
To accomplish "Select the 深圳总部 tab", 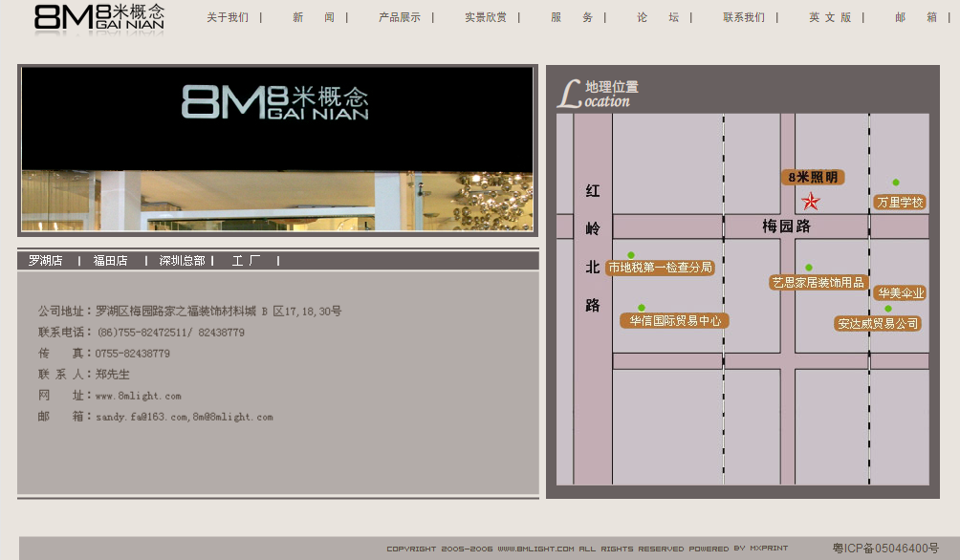I will [x=182, y=259].
